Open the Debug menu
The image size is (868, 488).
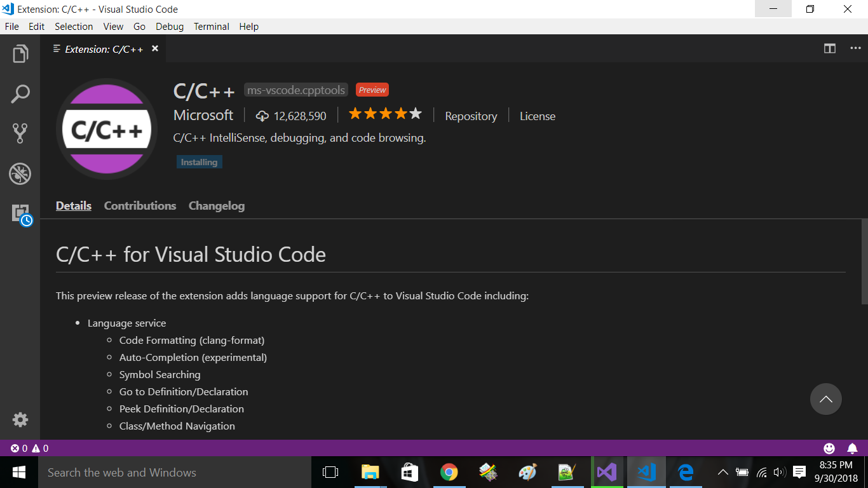tap(170, 27)
